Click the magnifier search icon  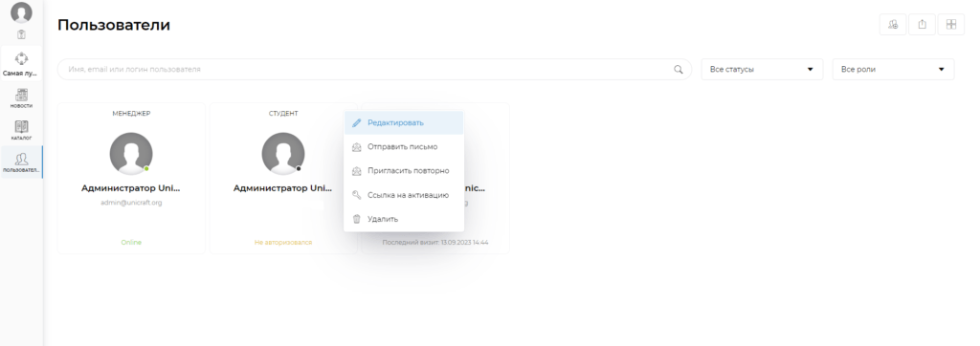tap(679, 70)
